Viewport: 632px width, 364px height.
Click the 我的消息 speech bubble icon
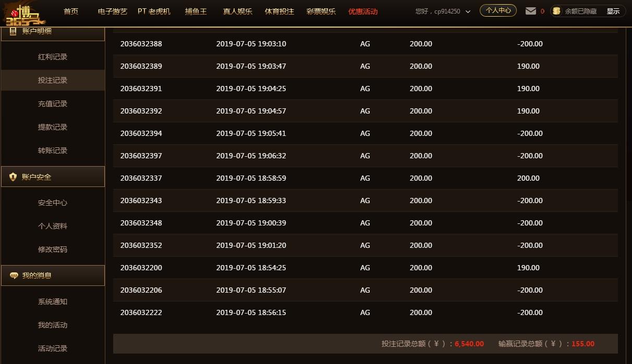point(14,275)
